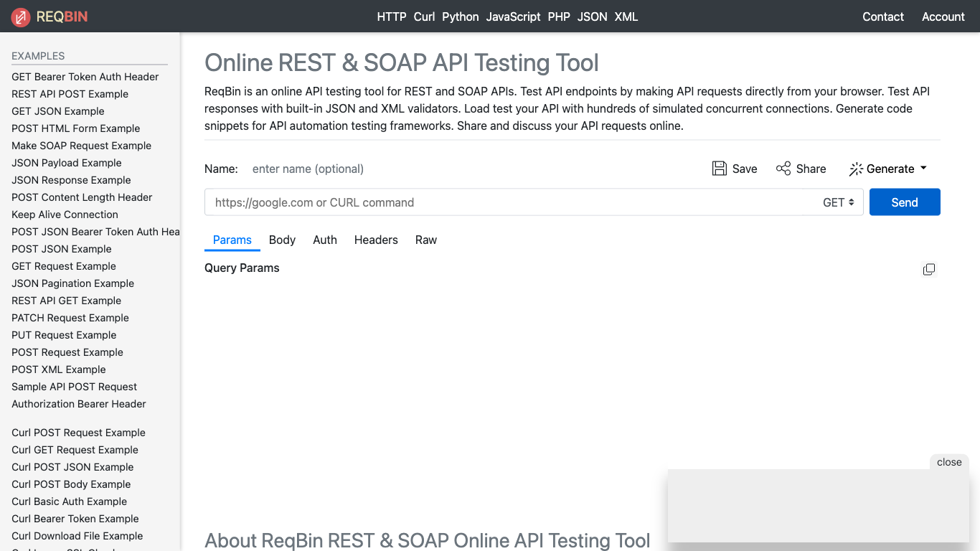The width and height of the screenshot is (980, 551).
Task: Open GET Request Example link
Action: click(64, 266)
